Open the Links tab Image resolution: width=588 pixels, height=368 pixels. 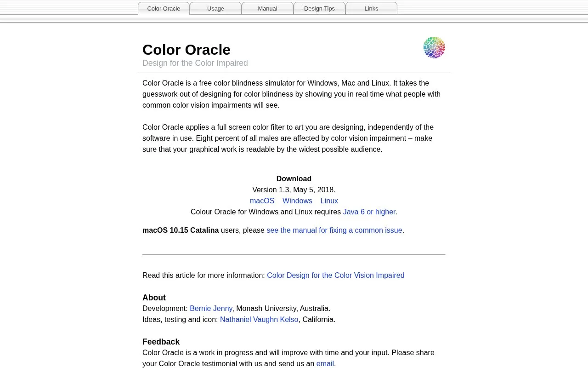371,8
